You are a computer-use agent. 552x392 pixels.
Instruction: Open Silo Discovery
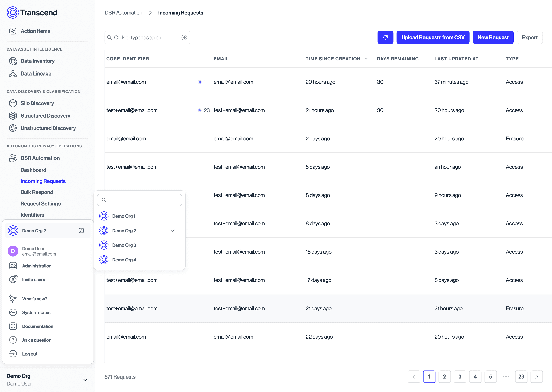pos(37,103)
